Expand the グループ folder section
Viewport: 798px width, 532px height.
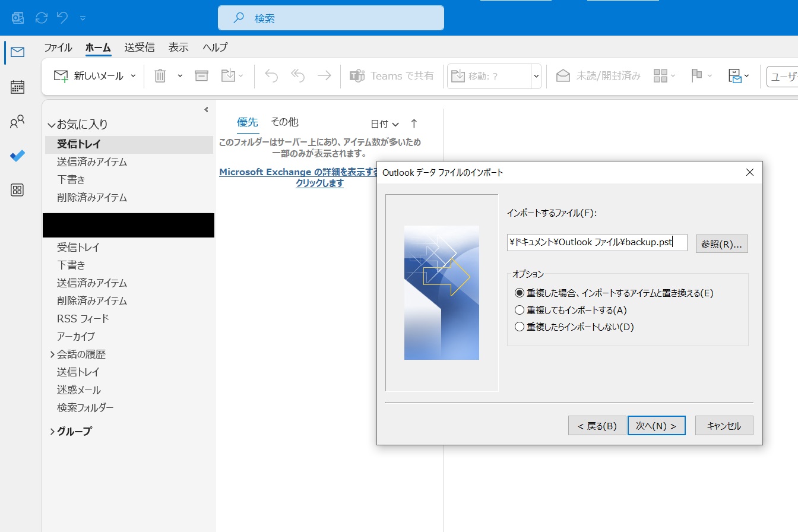(x=53, y=432)
